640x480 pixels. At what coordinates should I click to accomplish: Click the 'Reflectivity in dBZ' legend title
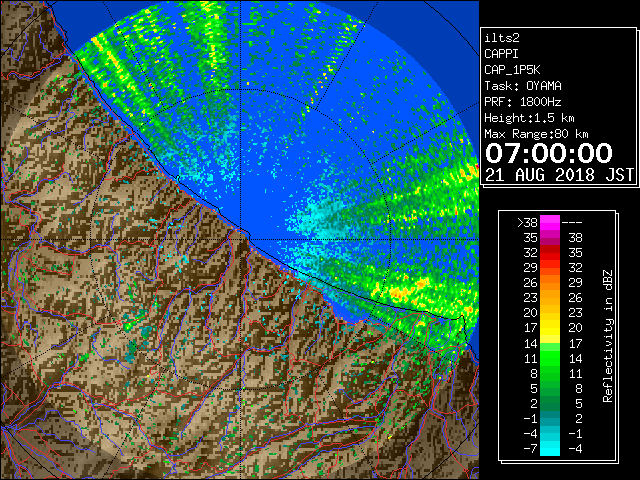[x=608, y=336]
